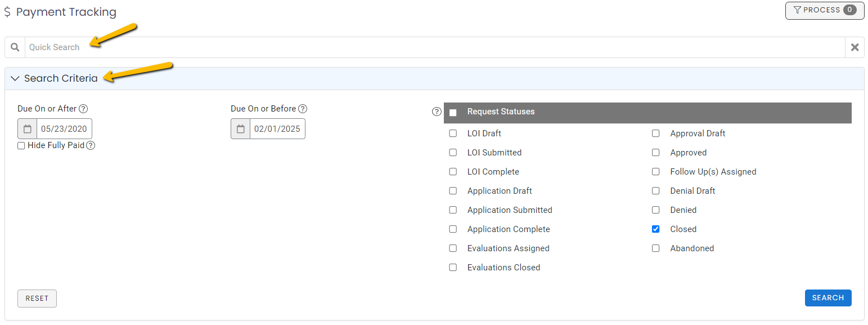868x325 pixels.
Task: Click the dollar sign icon beside Payment Tracking
Action: point(8,11)
